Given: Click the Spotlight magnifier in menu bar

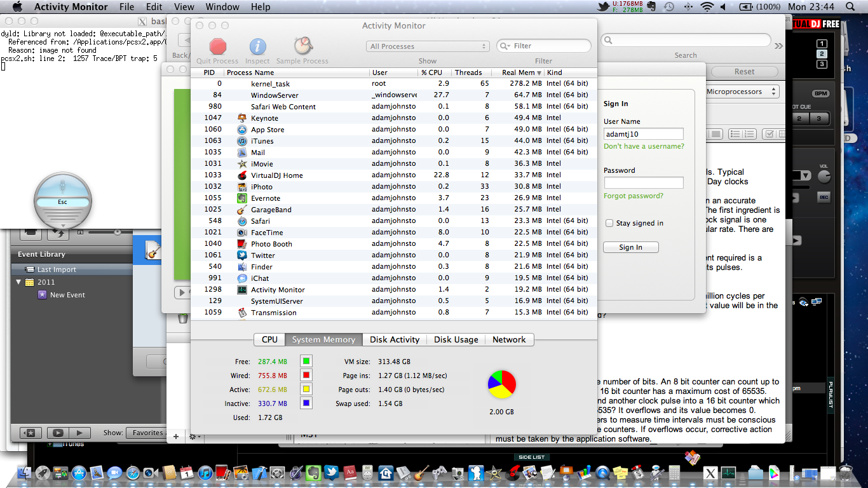Looking at the screenshot, I should tap(851, 6).
